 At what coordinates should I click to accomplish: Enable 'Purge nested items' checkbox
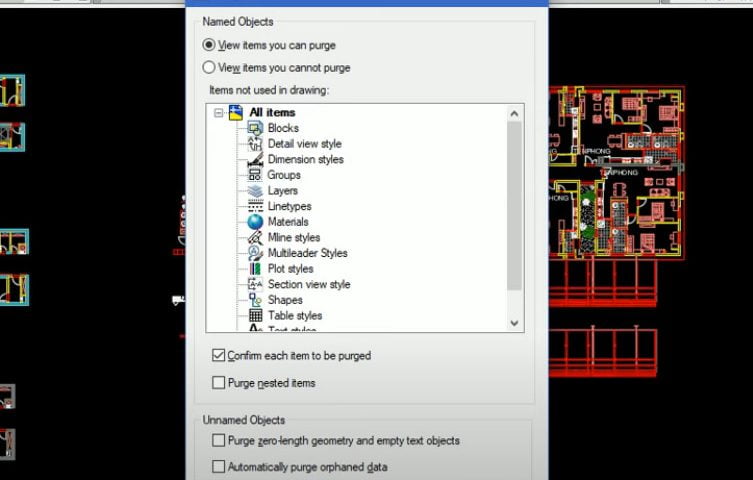click(x=219, y=383)
